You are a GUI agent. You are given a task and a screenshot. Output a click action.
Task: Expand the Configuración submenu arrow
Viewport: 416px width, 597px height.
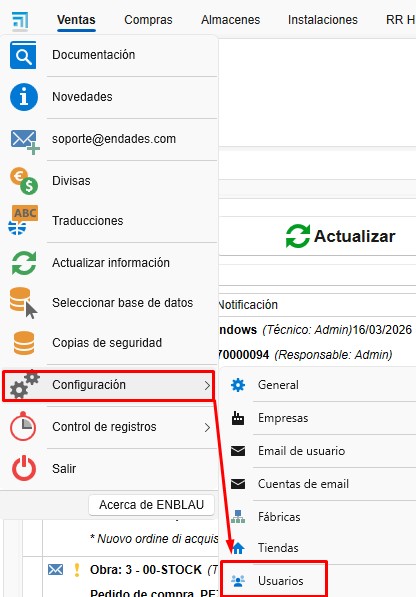pos(207,385)
